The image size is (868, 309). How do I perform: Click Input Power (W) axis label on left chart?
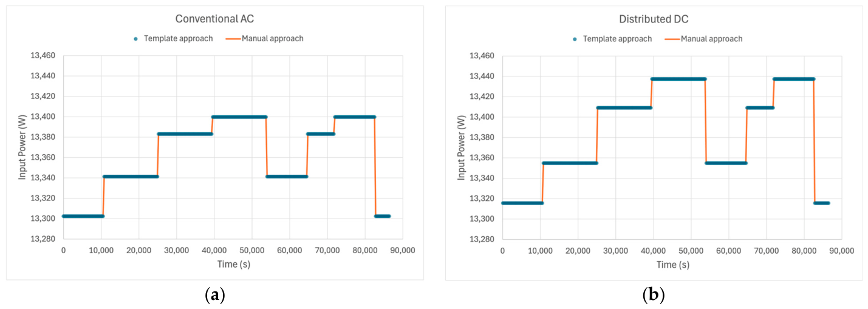click(22, 147)
